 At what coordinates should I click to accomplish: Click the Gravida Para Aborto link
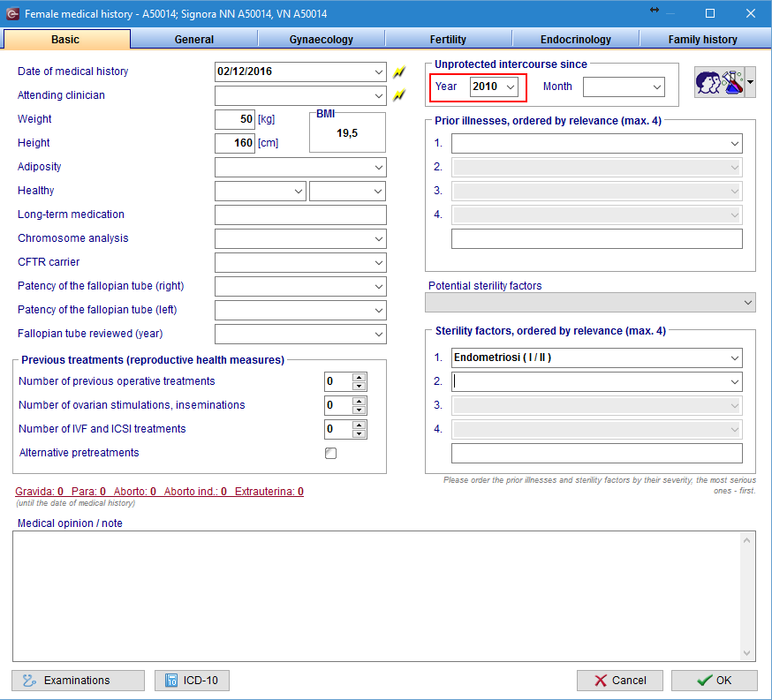click(160, 492)
